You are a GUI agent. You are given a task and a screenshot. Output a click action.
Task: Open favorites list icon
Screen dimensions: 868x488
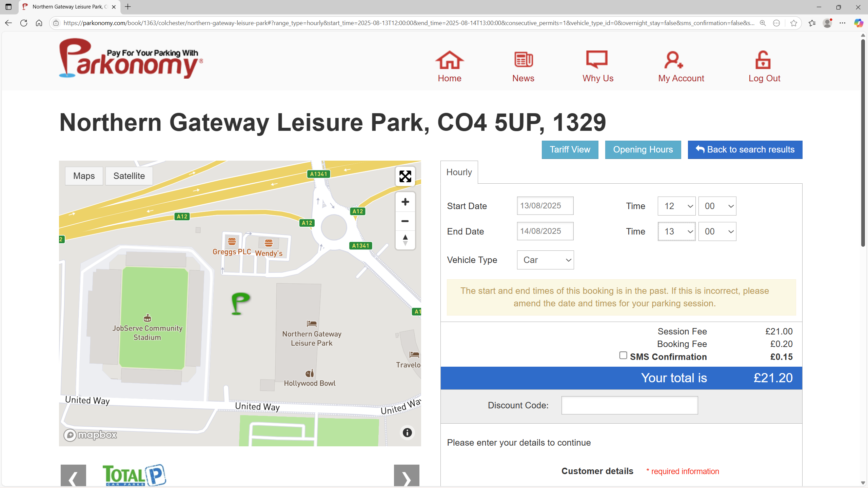tap(812, 23)
